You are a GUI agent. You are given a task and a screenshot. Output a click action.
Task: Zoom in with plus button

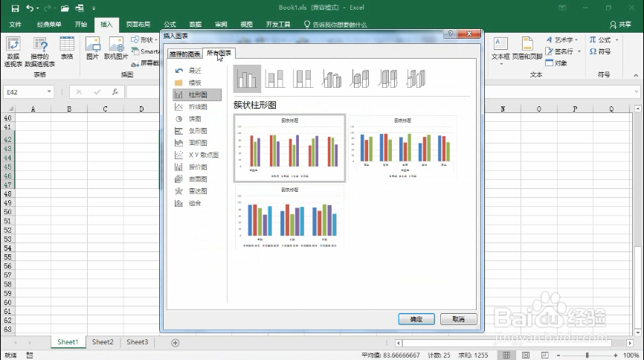[x=615, y=355]
